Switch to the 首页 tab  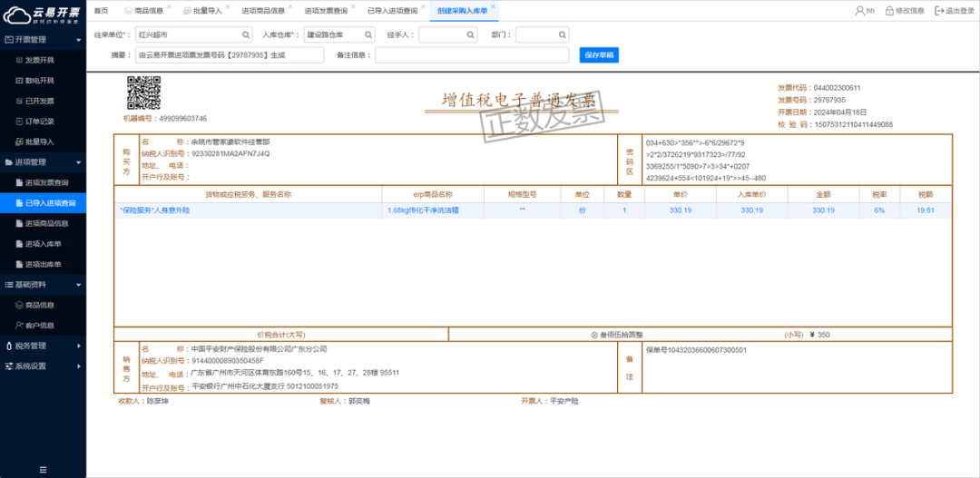tap(101, 11)
